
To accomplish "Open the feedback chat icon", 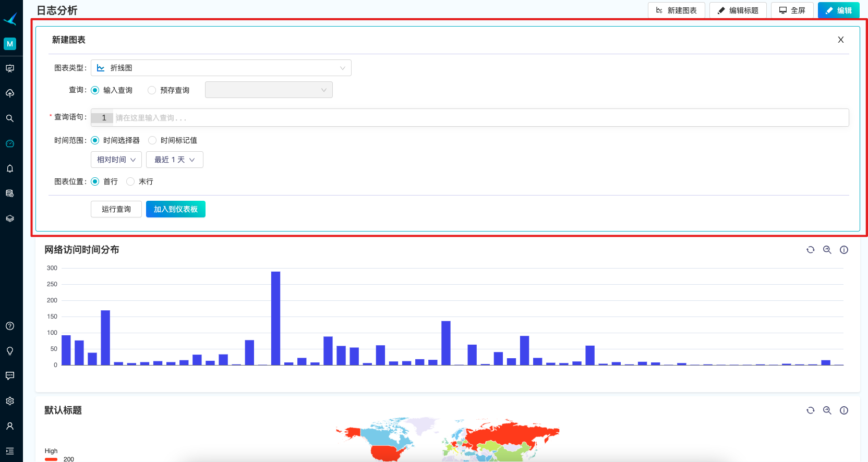I will (x=10, y=376).
